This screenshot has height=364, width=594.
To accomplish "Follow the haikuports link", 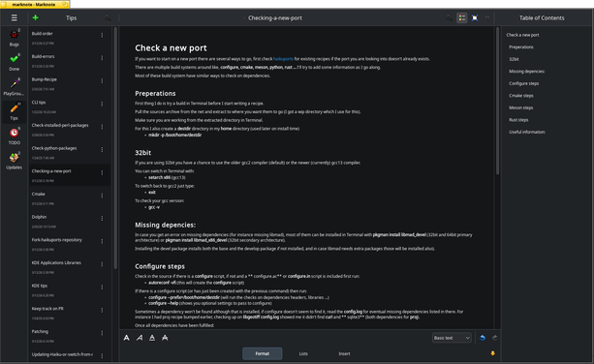I will tap(283, 59).
